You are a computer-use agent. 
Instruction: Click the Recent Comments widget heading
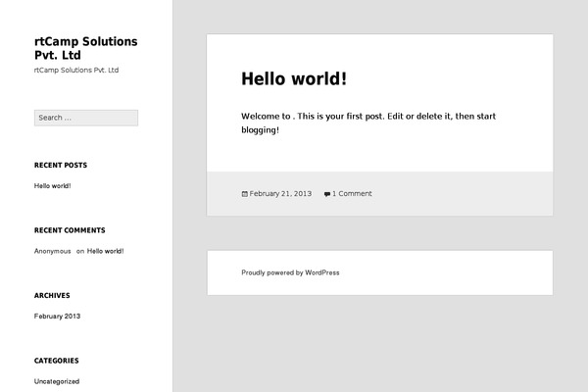pyautogui.click(x=69, y=230)
